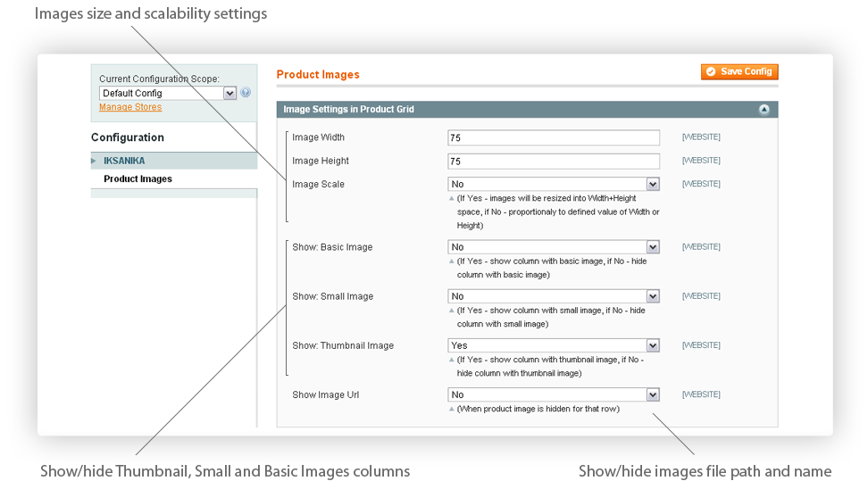Click the Save Config button
Viewport: 868px width, 481px height.
[x=739, y=71]
